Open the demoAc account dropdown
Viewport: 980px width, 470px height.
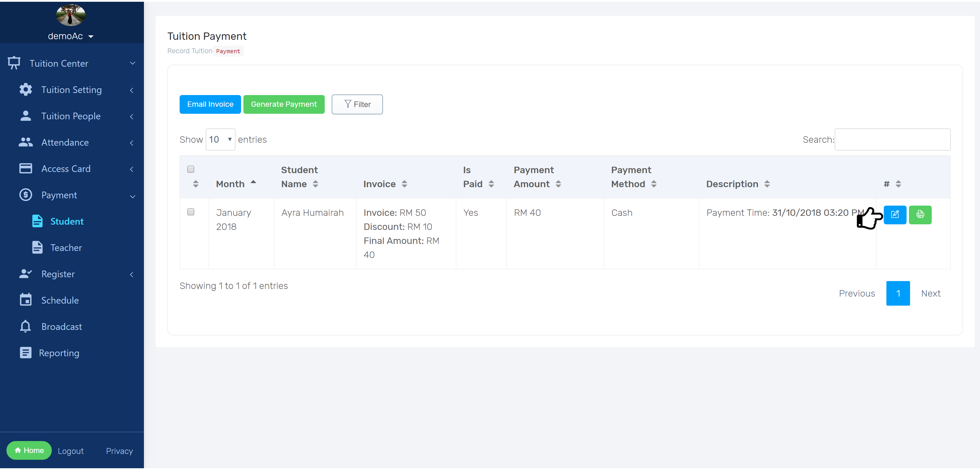71,36
